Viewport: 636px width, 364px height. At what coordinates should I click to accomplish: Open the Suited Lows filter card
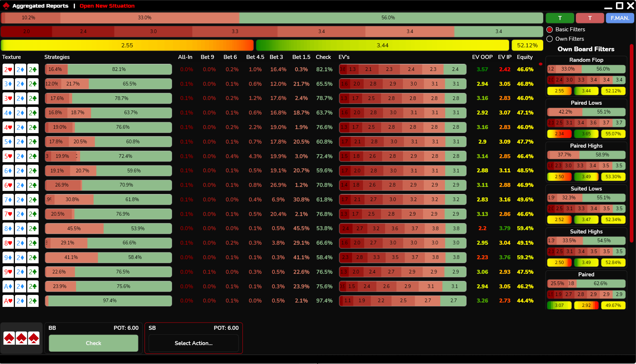click(x=586, y=205)
